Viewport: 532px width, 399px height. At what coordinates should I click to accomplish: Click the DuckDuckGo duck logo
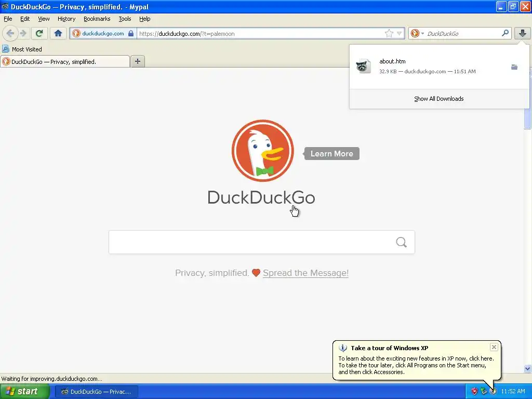[262, 151]
